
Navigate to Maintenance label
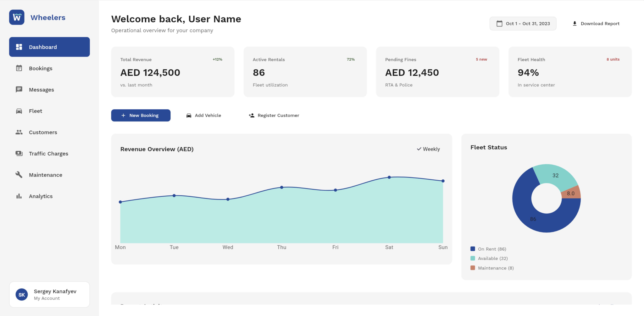pyautogui.click(x=46, y=175)
